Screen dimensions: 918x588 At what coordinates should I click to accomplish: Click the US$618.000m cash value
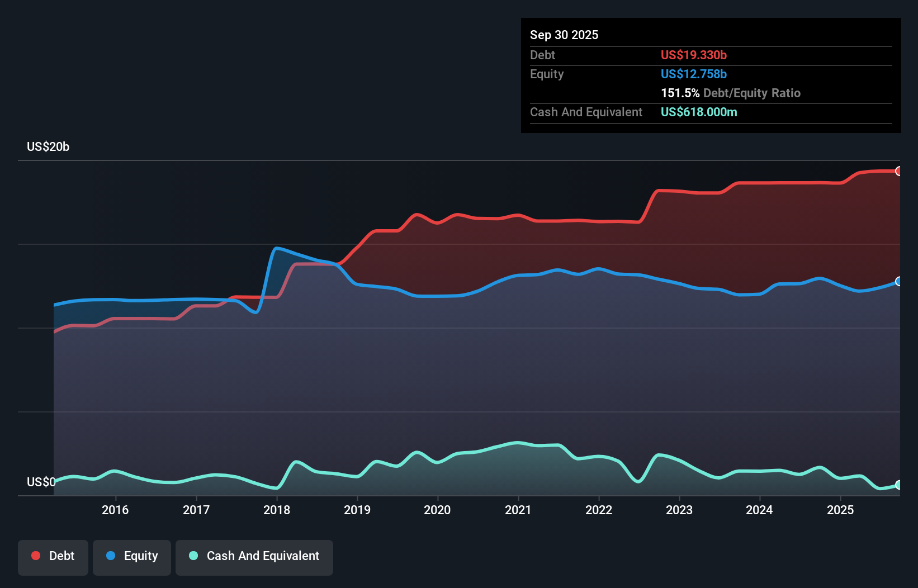pos(699,112)
